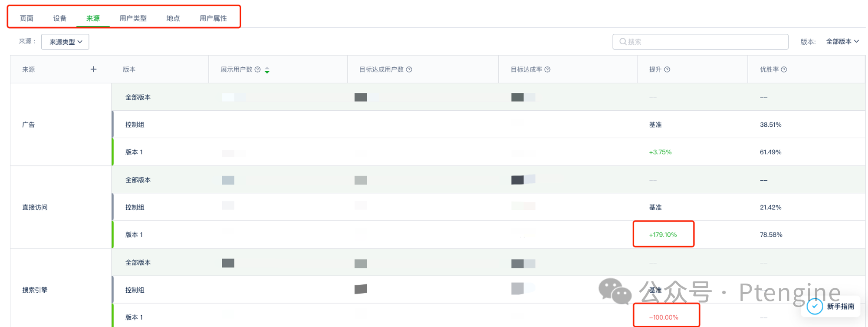Switch to the 页面 tab
Screen dimensions: 868x327
point(26,18)
